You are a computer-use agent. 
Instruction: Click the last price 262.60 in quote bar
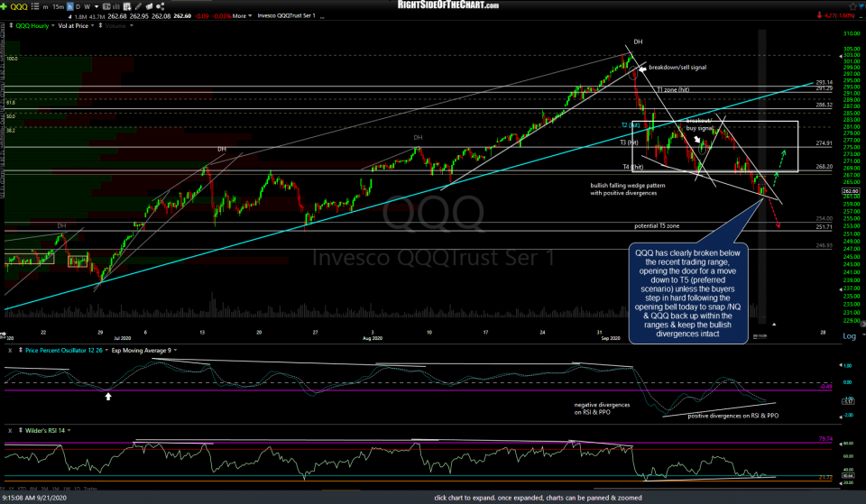[182, 16]
